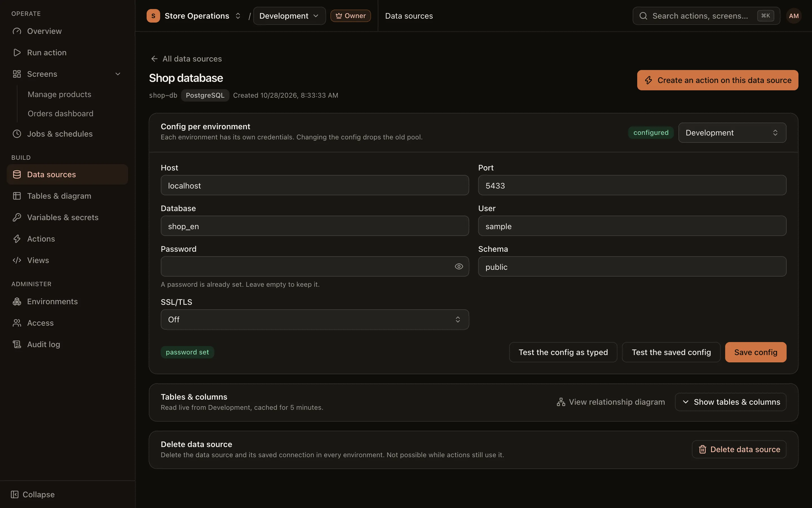Screen dimensions: 812x508
Task: Click into the Port field
Action: [x=632, y=185]
